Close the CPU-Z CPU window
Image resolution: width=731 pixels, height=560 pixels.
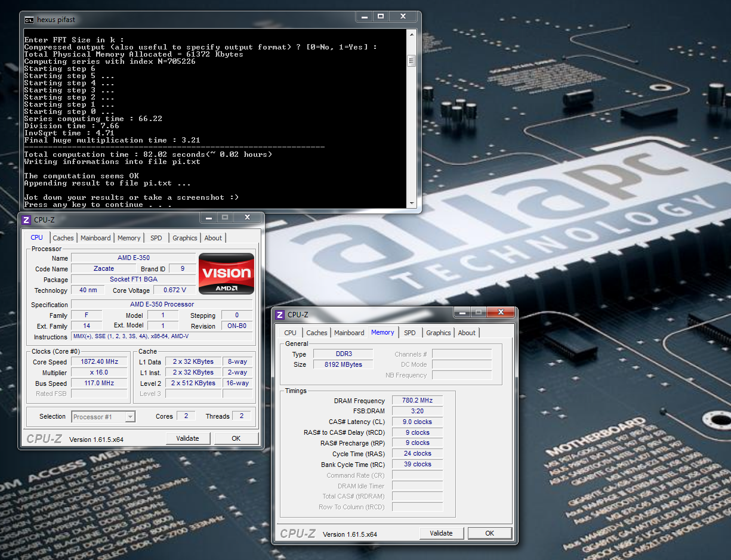[x=247, y=217]
